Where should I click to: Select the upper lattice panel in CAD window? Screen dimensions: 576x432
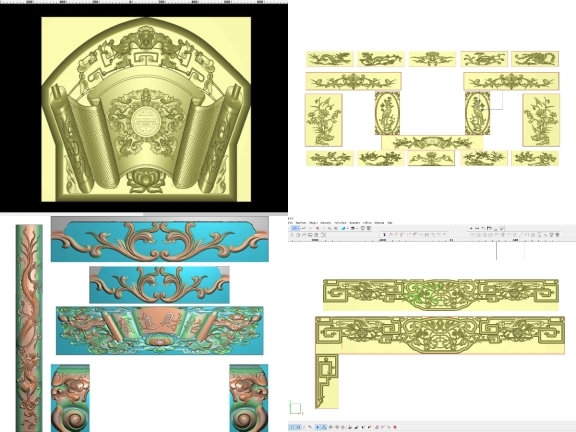441,295
